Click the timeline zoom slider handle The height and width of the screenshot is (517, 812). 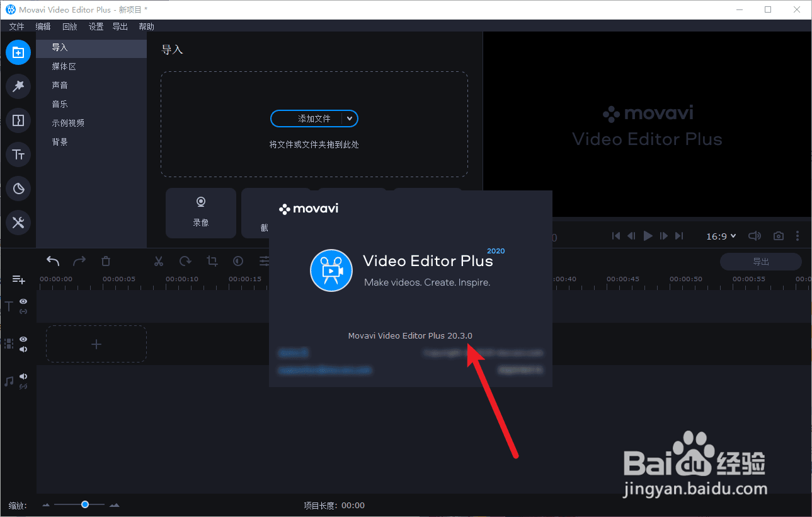pyautogui.click(x=84, y=504)
